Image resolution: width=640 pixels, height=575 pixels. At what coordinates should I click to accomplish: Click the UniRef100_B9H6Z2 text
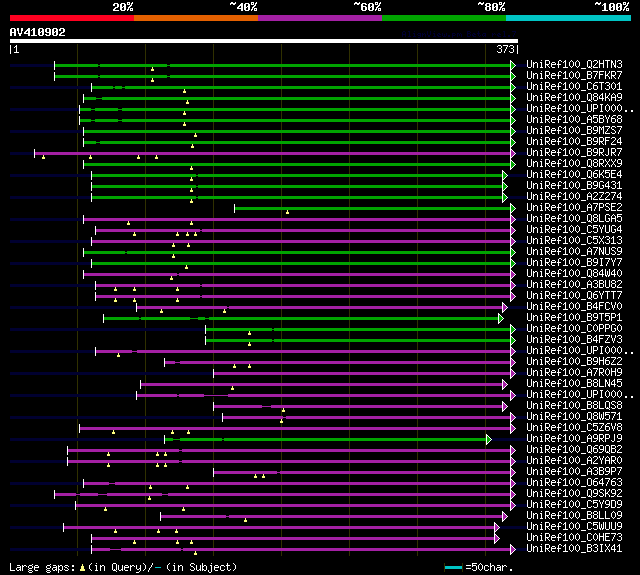click(x=574, y=362)
